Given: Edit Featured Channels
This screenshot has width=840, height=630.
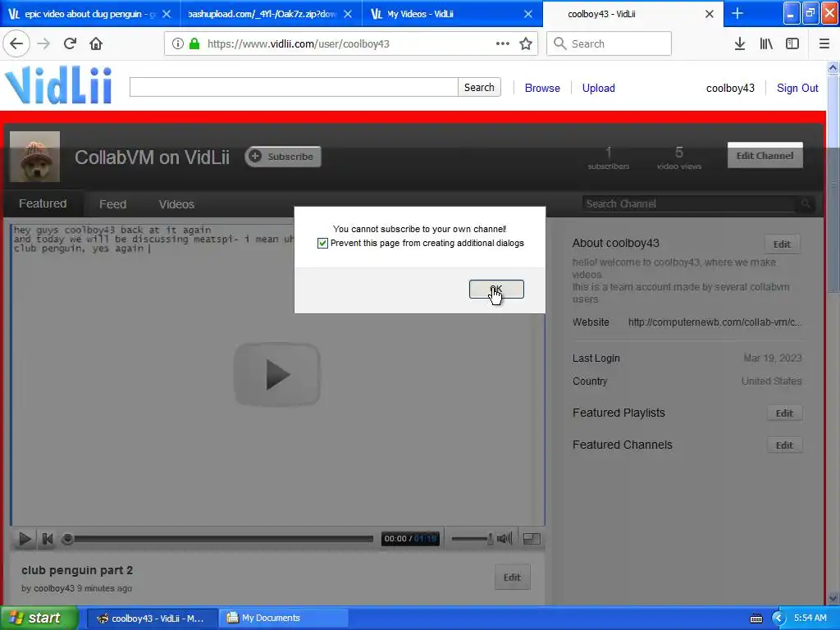Looking at the screenshot, I should point(784,445).
